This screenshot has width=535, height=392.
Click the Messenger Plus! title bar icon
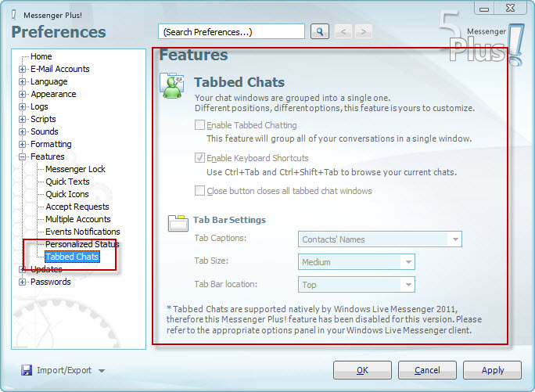tap(13, 13)
